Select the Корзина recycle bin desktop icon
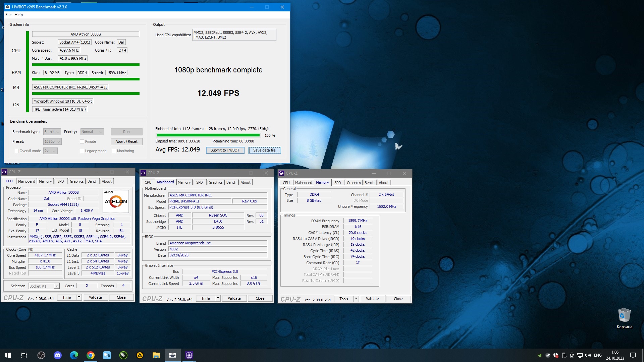 [624, 318]
